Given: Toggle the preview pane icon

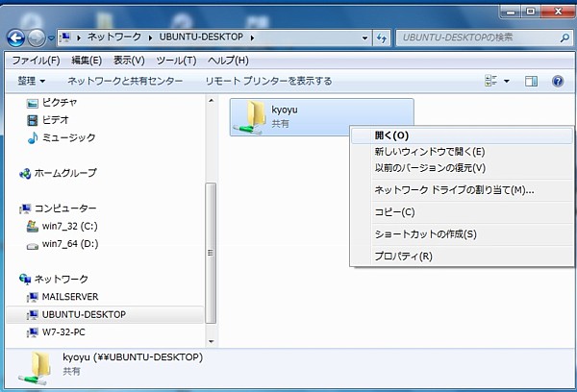Looking at the screenshot, I should tap(531, 81).
